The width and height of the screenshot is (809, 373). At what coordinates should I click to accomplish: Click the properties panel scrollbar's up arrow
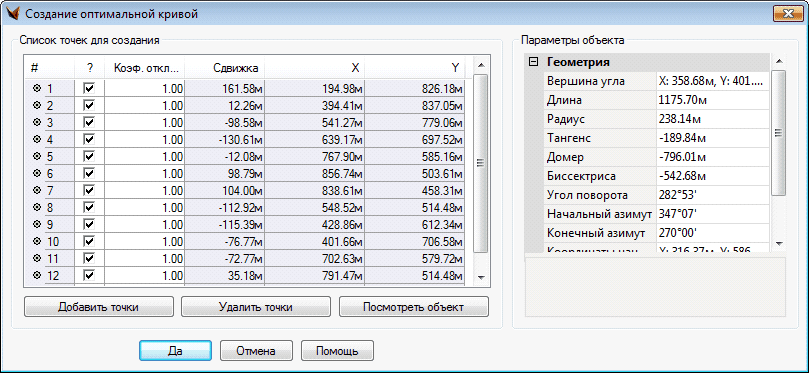779,61
